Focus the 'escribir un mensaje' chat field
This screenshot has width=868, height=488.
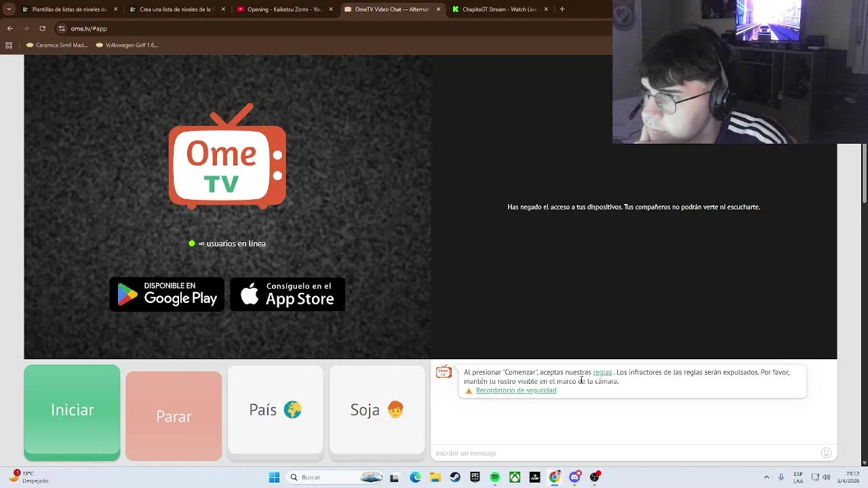625,453
